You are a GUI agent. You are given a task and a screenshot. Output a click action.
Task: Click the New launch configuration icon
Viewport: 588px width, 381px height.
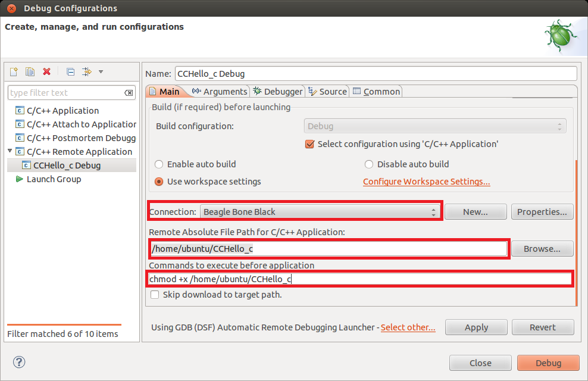click(14, 72)
